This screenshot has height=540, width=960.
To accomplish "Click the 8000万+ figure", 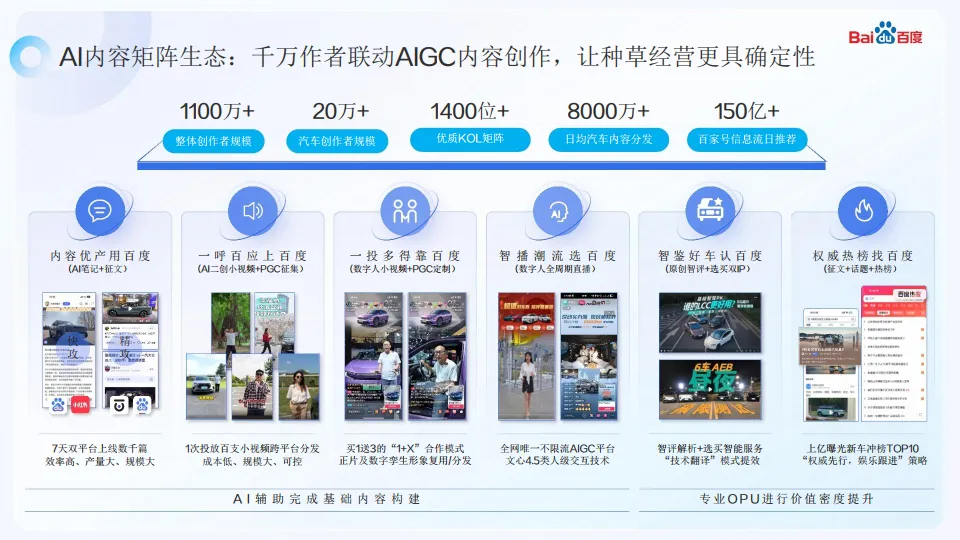I will [608, 111].
